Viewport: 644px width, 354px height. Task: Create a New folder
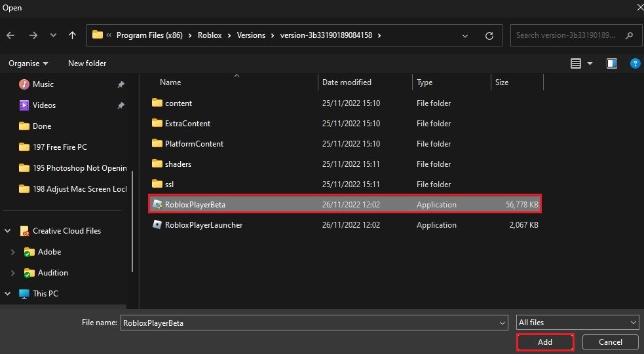[87, 63]
